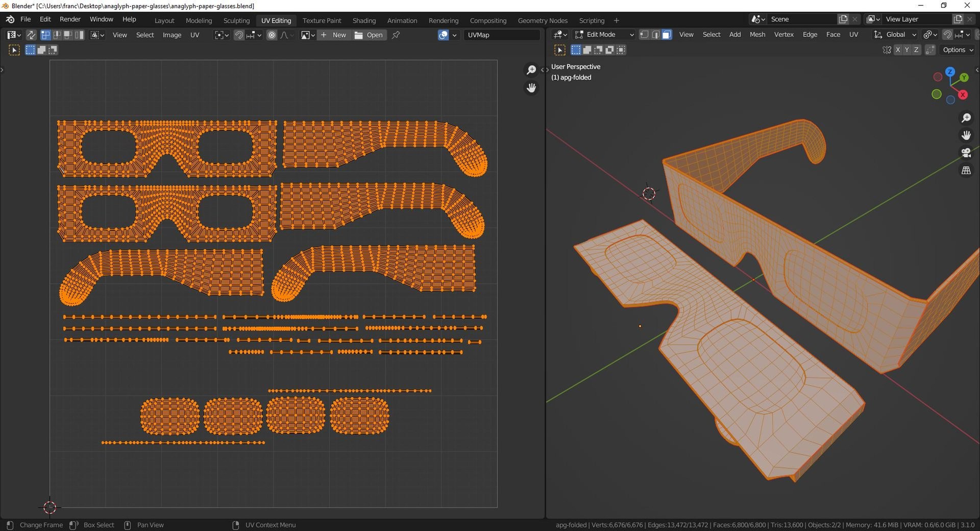980x531 pixels.
Task: Enable vertex select mode in 3D viewport
Action: 644,35
